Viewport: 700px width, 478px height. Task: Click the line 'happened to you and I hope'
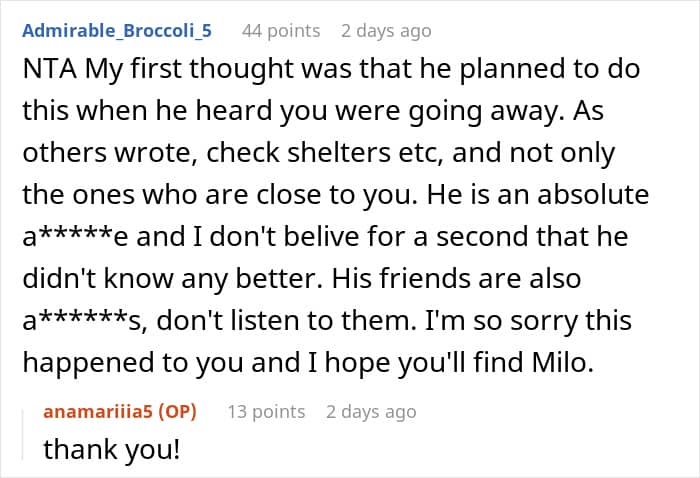(x=208, y=362)
